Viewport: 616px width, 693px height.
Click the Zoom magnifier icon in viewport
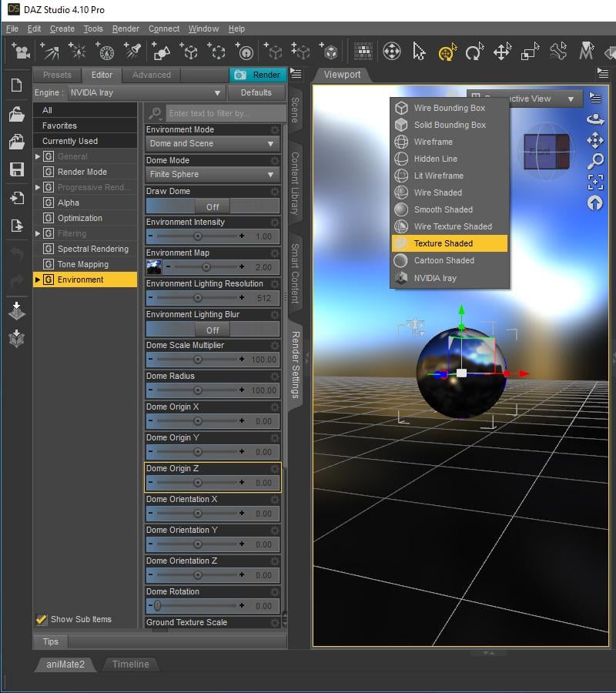pos(595,162)
